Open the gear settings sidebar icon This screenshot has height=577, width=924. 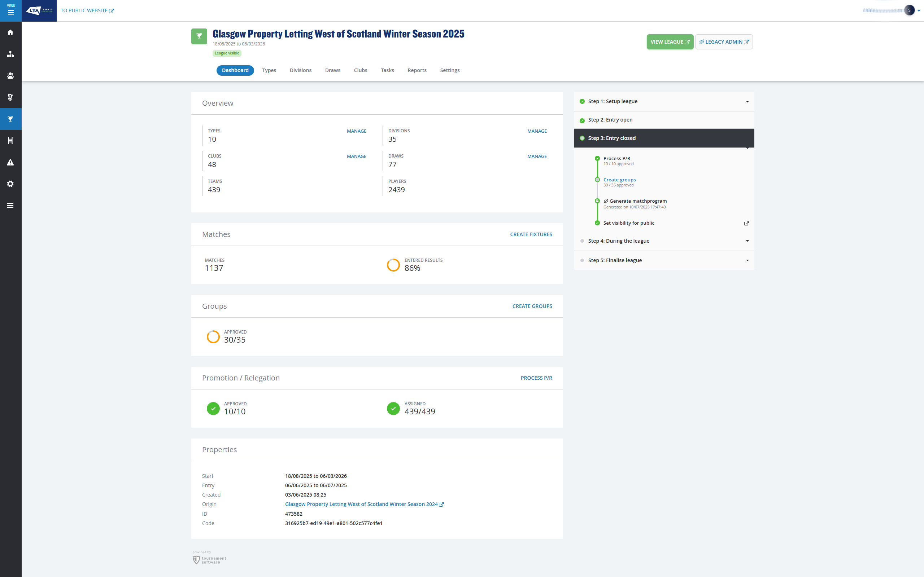pos(11,184)
